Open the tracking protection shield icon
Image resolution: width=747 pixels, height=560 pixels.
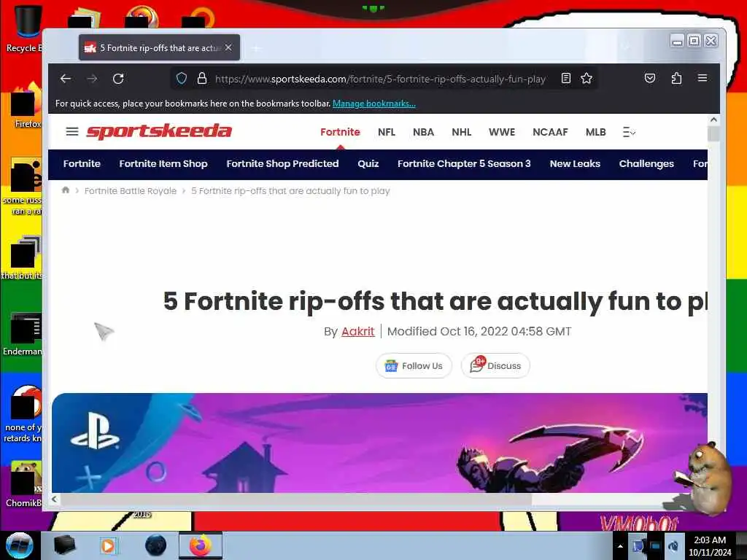[x=182, y=79]
